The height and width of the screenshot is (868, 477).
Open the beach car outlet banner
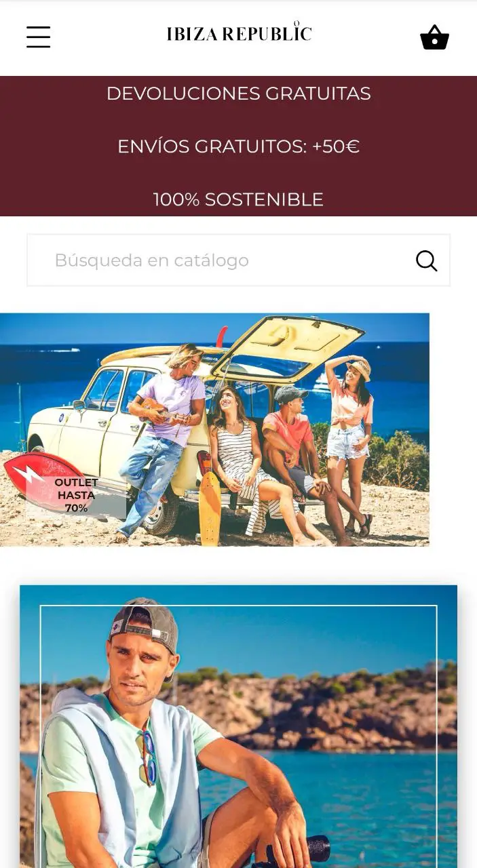click(x=214, y=429)
